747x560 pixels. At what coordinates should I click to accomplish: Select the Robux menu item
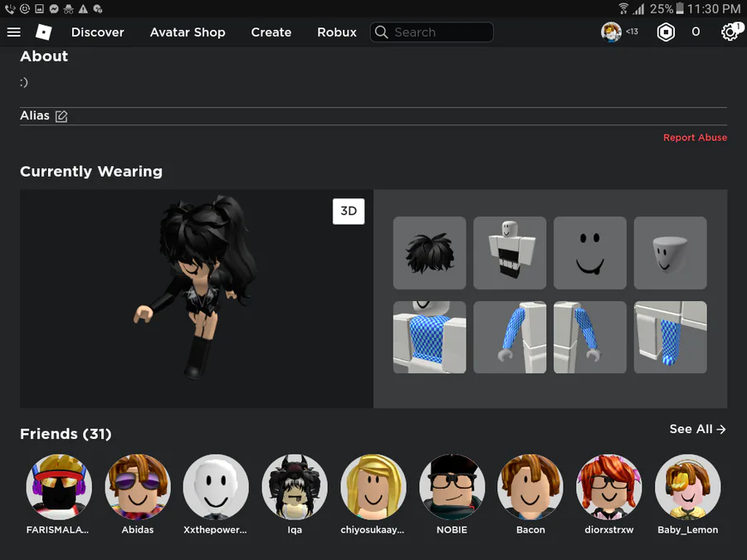click(x=337, y=32)
